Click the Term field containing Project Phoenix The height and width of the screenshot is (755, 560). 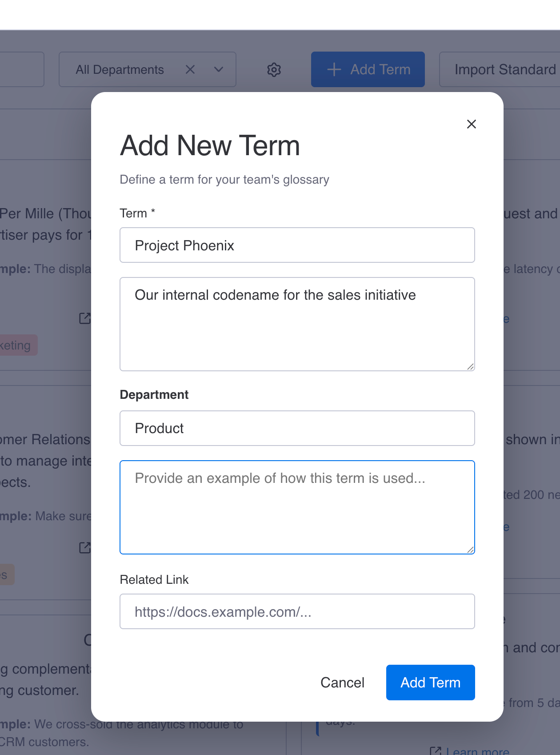tap(297, 245)
